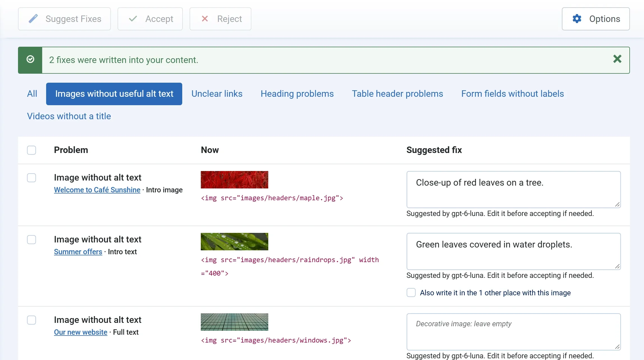Screen dimensions: 644x360
Task: Check the Our new website row checkbox
Action: point(31,320)
